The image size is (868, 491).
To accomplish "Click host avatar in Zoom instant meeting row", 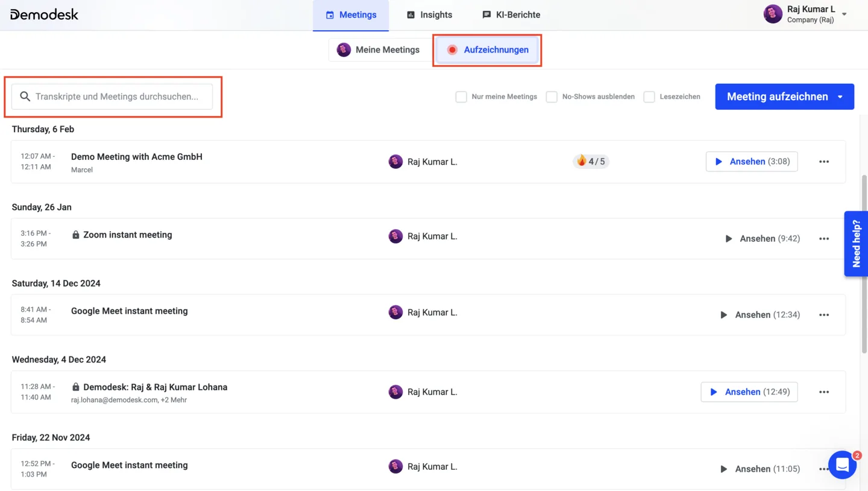I will click(395, 236).
